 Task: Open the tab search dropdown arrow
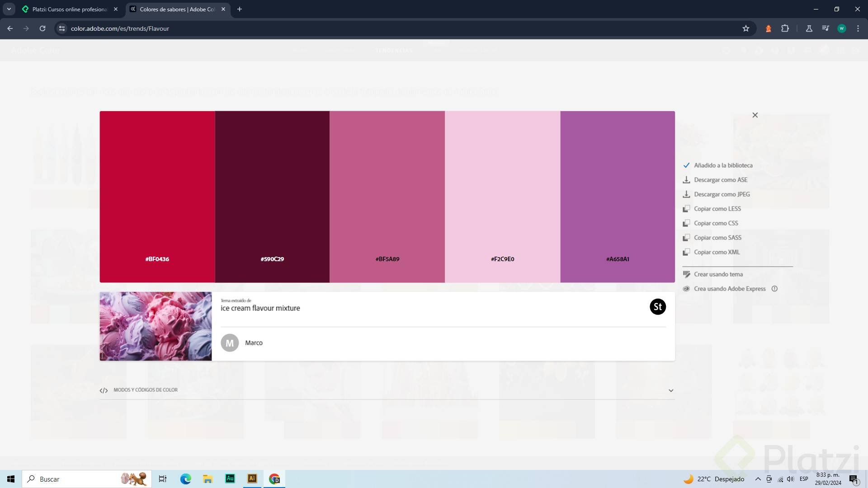pyautogui.click(x=9, y=9)
